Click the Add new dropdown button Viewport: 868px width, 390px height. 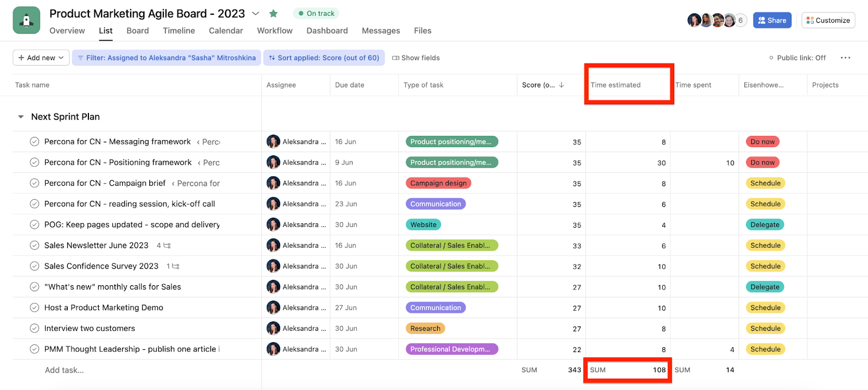(x=41, y=58)
